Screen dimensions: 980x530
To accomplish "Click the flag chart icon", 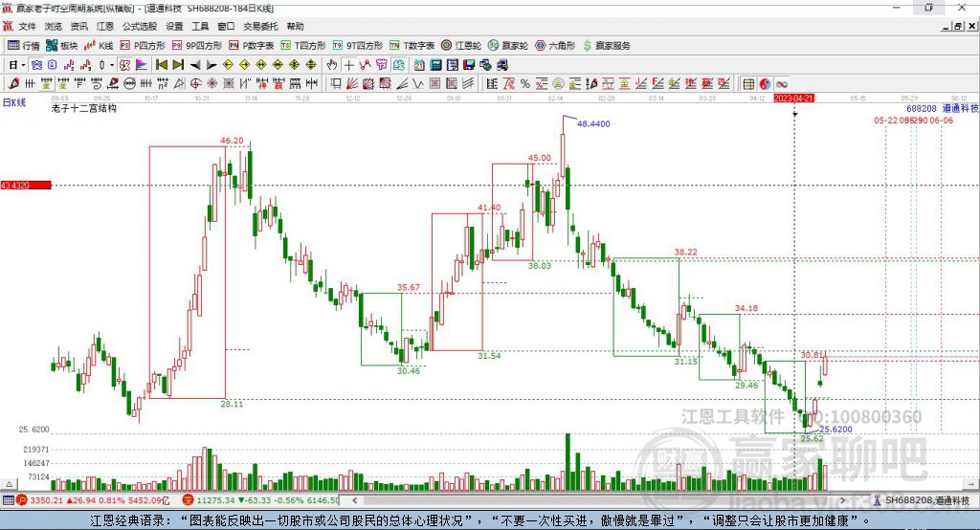I will tap(142, 65).
